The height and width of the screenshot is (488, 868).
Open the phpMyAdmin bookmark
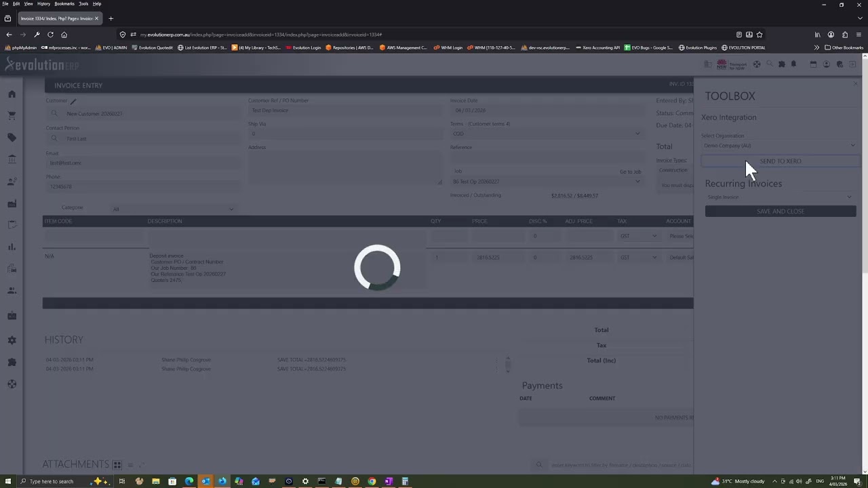tap(21, 47)
